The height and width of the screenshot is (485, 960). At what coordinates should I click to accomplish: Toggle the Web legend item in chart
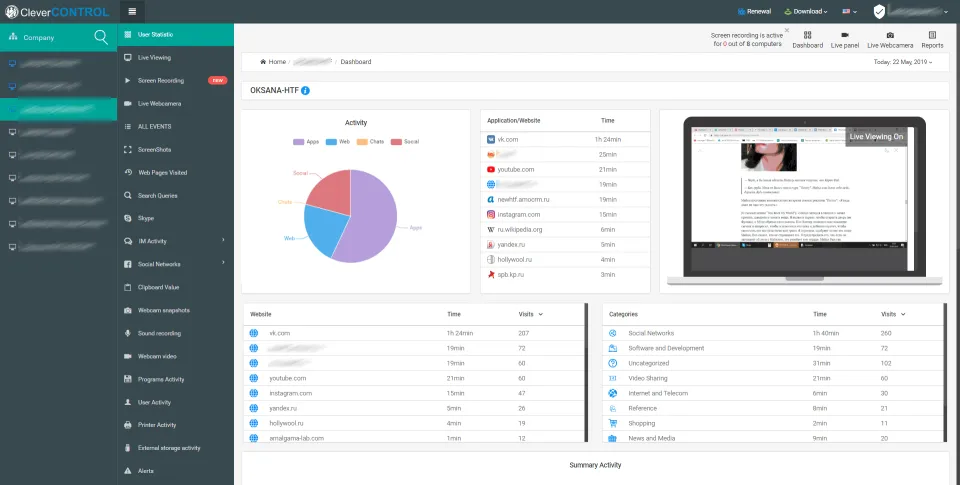tap(338, 141)
